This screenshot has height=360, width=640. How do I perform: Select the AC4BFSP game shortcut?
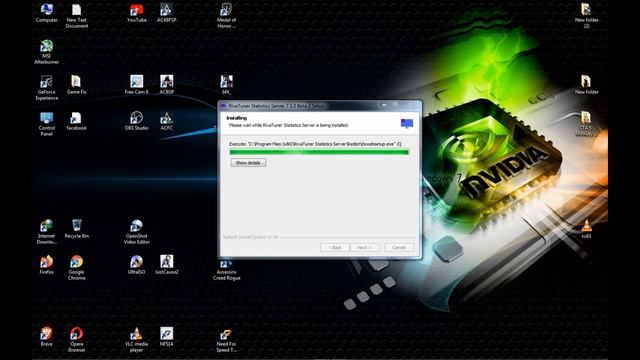pos(166,13)
